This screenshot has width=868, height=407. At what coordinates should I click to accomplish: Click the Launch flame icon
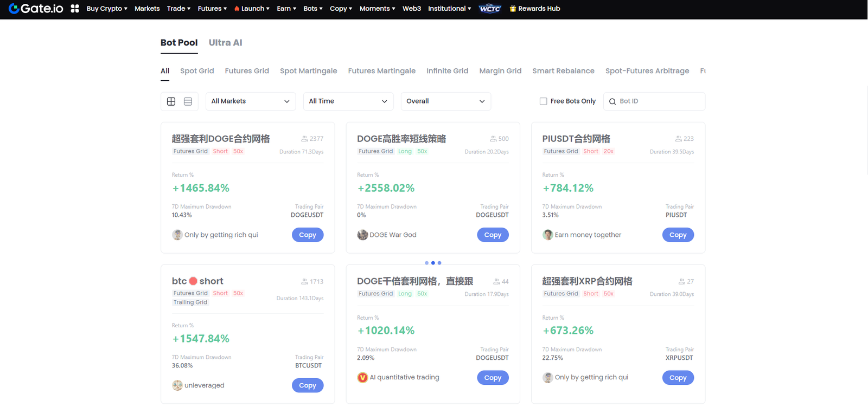237,9
